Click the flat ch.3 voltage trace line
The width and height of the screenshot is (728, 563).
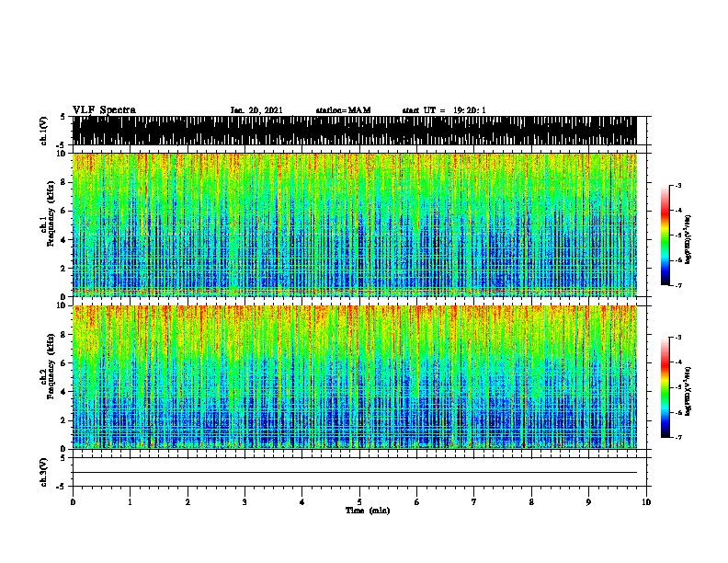pos(355,473)
